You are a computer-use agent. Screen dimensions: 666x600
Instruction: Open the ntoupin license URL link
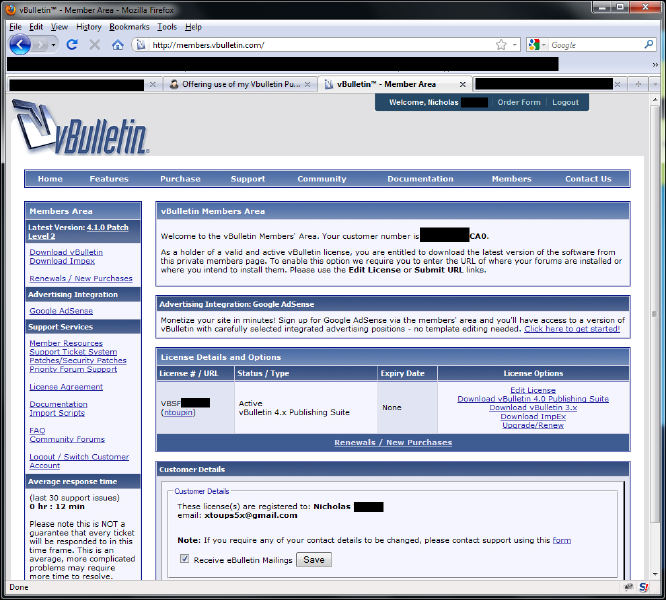178,412
